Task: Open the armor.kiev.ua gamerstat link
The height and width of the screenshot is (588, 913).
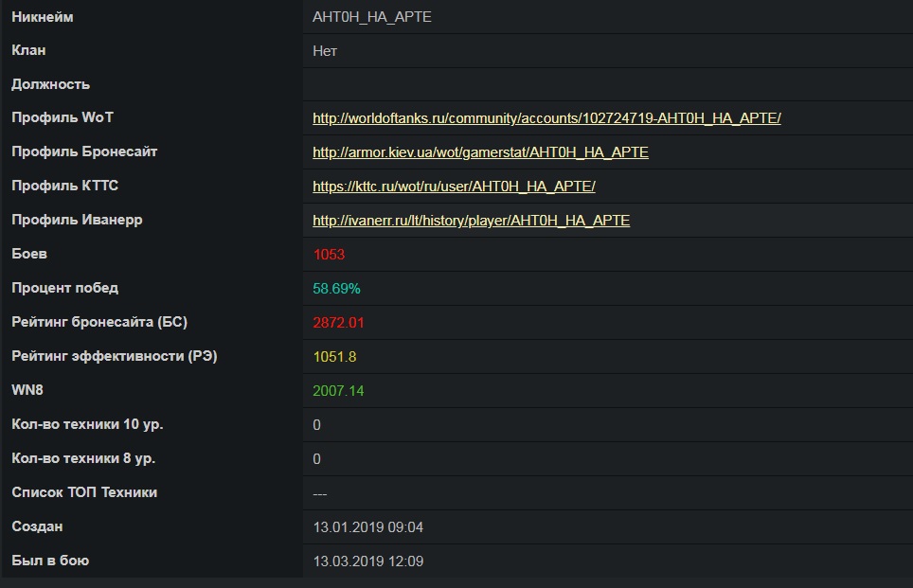Action: [480, 151]
